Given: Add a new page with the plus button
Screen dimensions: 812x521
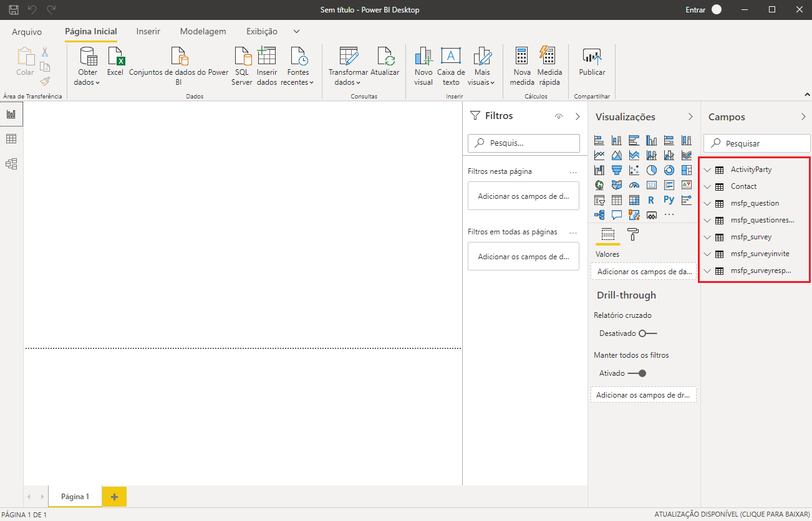Looking at the screenshot, I should tap(114, 497).
